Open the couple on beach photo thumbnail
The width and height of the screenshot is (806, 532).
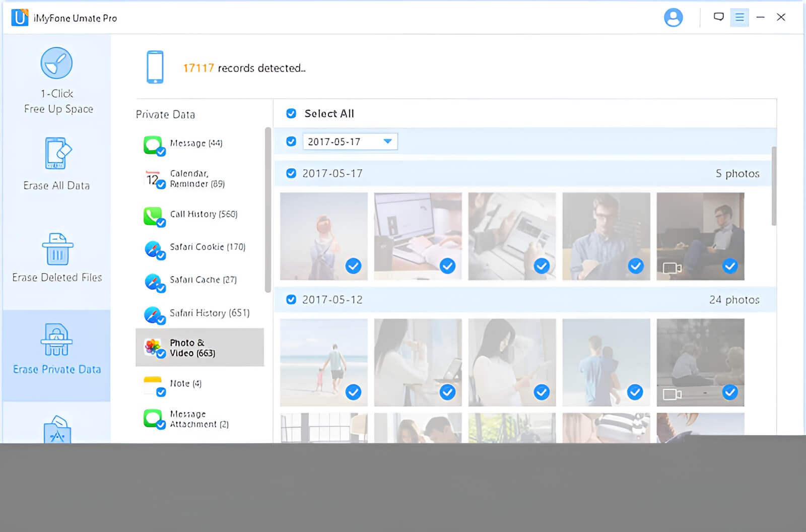pos(606,362)
